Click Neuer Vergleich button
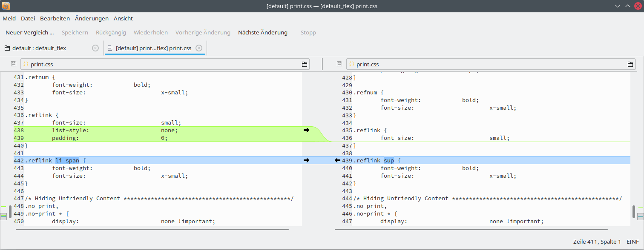Image resolution: width=644 pixels, height=250 pixels. tap(30, 32)
